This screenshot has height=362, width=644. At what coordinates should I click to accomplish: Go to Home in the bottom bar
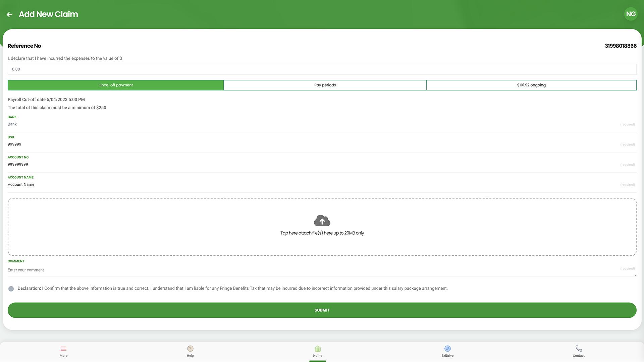click(x=318, y=352)
